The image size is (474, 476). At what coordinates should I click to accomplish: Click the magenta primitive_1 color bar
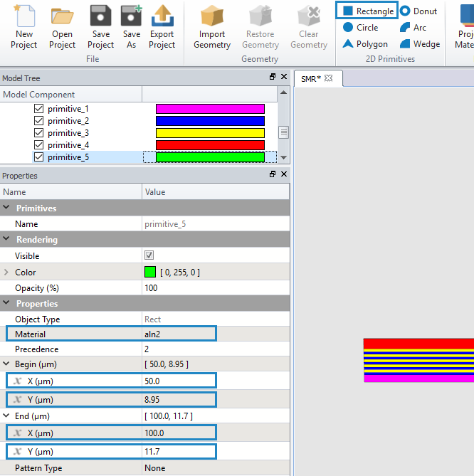click(x=210, y=109)
